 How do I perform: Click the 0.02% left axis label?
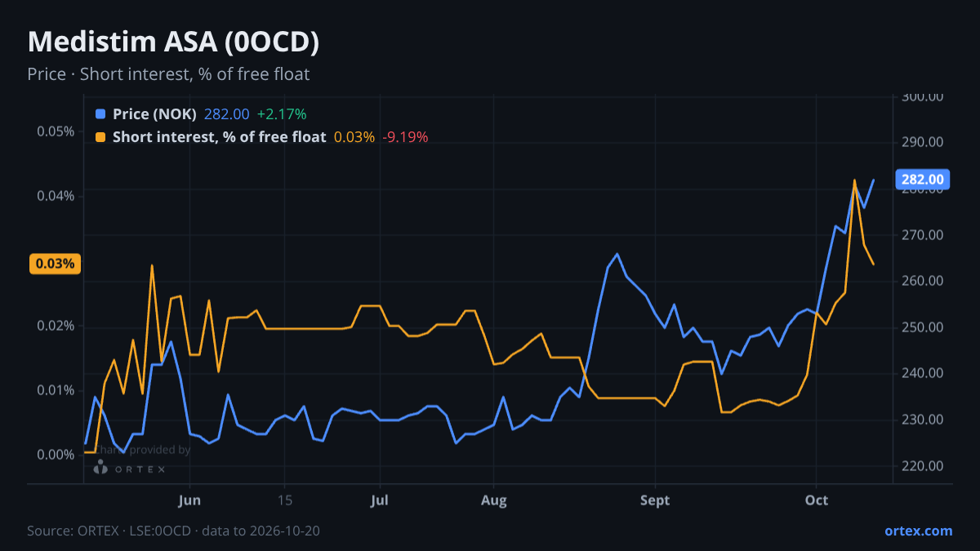click(56, 326)
